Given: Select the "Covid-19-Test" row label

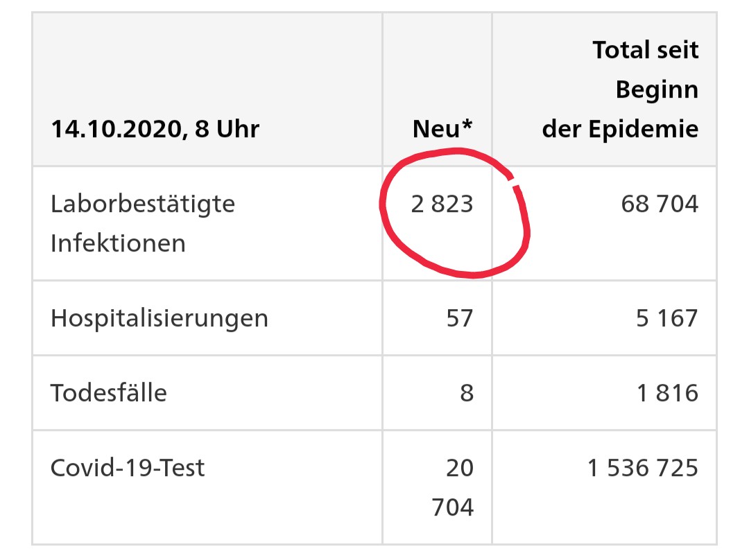Looking at the screenshot, I should click(128, 468).
